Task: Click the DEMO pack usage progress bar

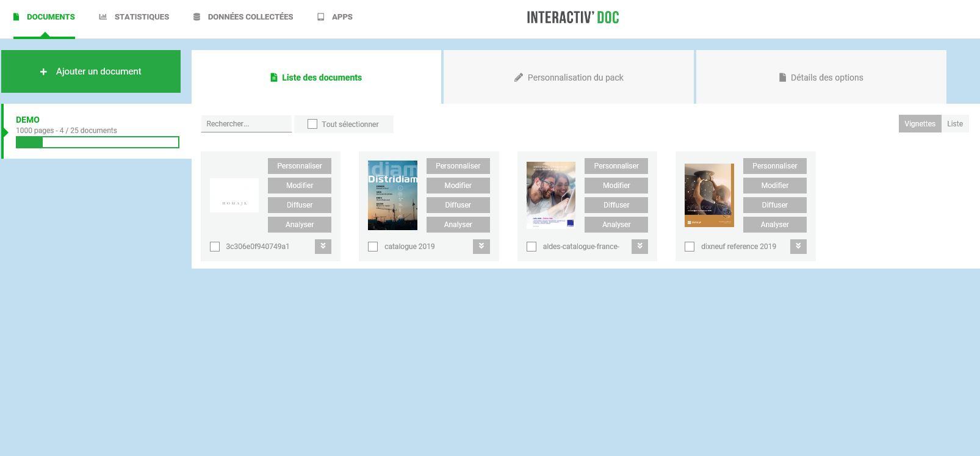Action: 98,142
